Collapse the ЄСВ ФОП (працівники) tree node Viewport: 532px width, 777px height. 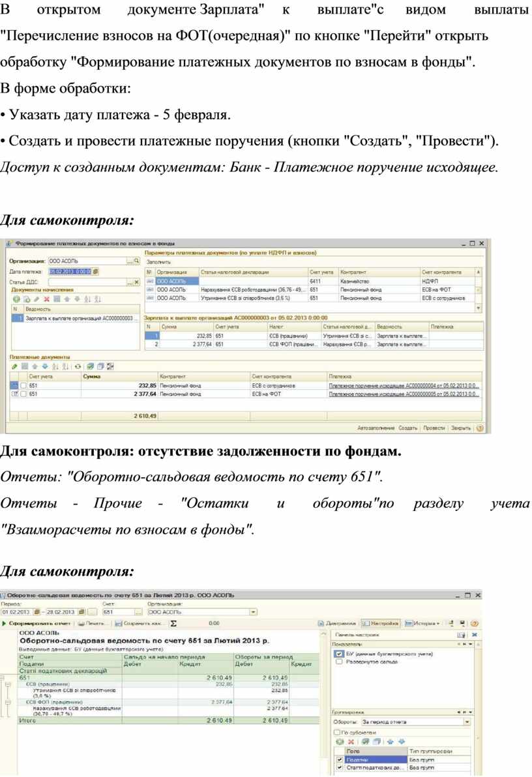(x=8, y=702)
